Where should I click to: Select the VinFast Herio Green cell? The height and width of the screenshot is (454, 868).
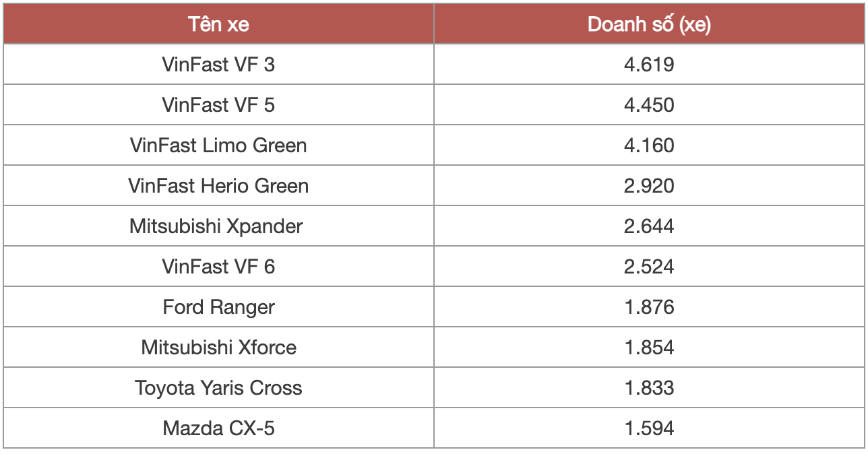[219, 186]
